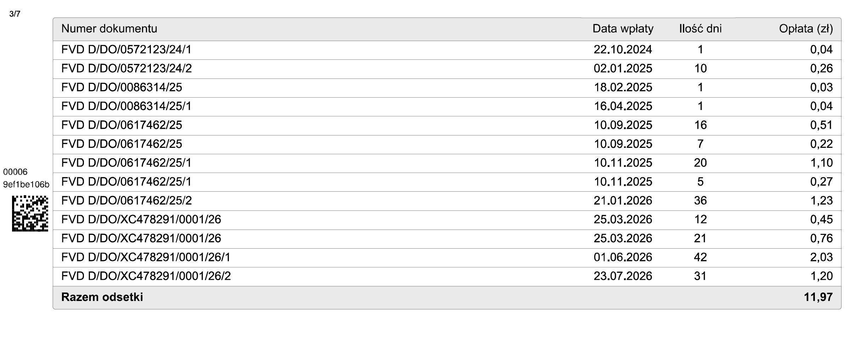Click document FVD D/DO/0617462/25/2
The height and width of the screenshot is (359, 868).
point(126,201)
